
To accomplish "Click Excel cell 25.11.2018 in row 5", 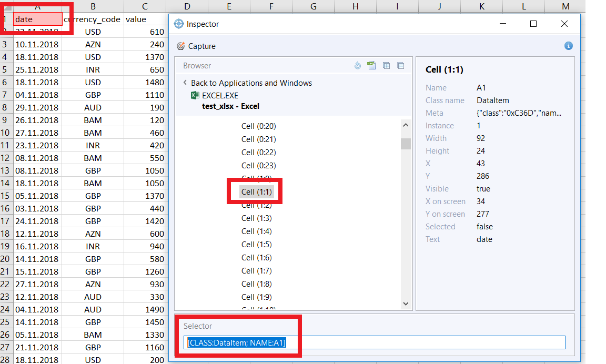I will pos(37,69).
